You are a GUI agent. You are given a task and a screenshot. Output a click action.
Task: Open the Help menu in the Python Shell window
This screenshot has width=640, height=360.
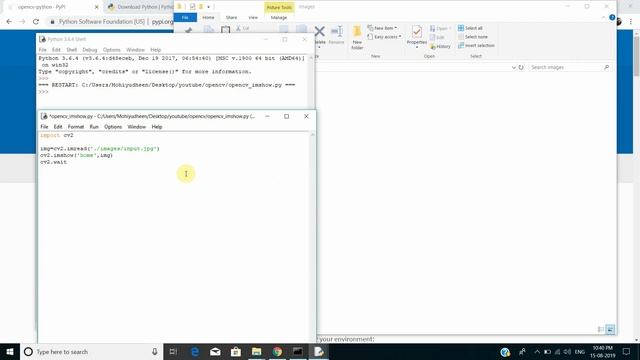[156, 50]
